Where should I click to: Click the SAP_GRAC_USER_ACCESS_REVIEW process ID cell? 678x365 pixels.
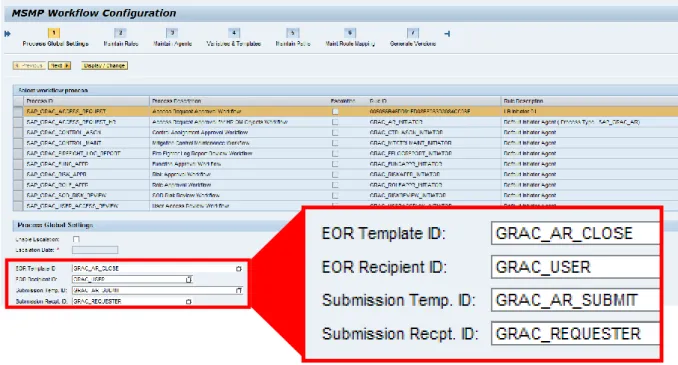pos(86,206)
